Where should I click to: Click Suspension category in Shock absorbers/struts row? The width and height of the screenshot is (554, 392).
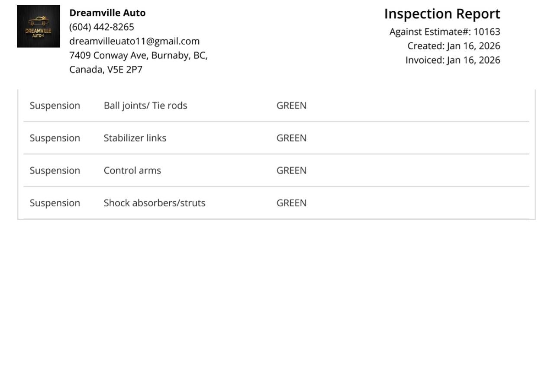[x=55, y=203]
